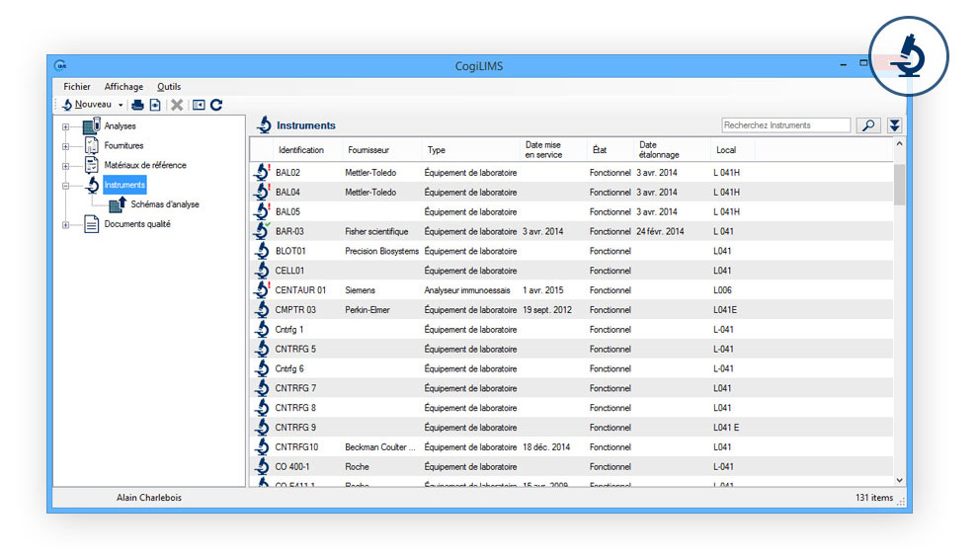This screenshot has width=979, height=560.
Task: Open the Affichage menu
Action: point(123,87)
